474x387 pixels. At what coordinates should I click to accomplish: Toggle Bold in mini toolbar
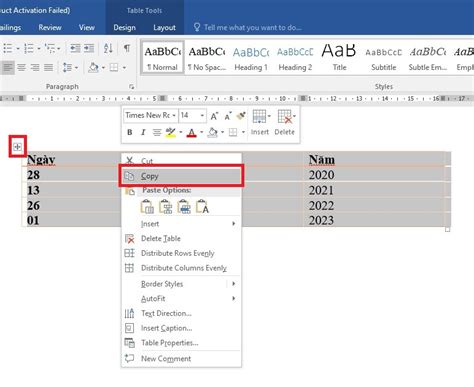(x=130, y=132)
